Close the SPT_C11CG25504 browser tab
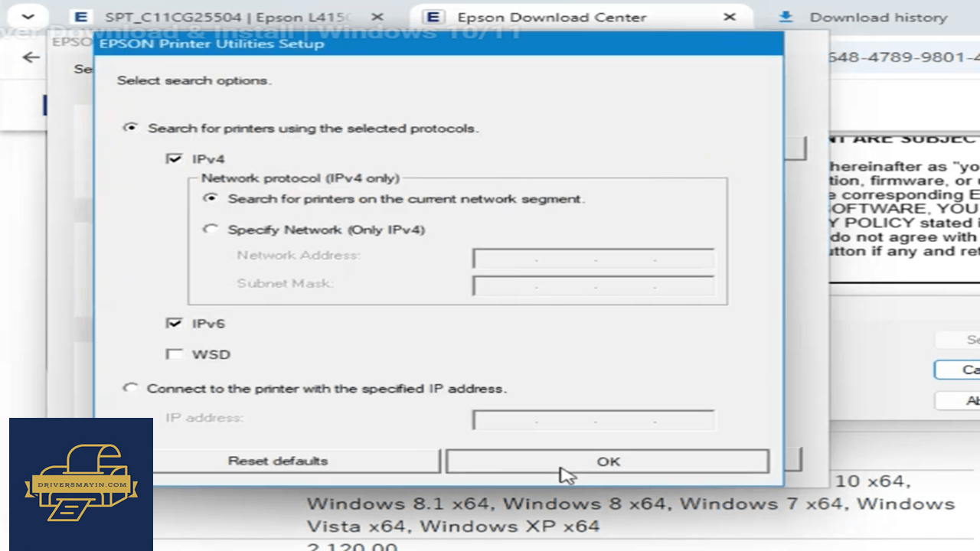Image resolution: width=980 pixels, height=551 pixels. (377, 17)
